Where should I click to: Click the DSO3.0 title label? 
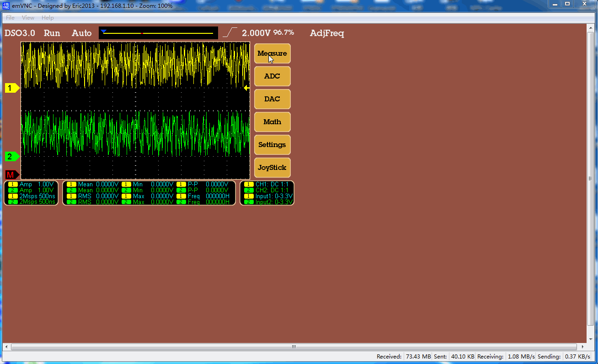click(x=20, y=33)
